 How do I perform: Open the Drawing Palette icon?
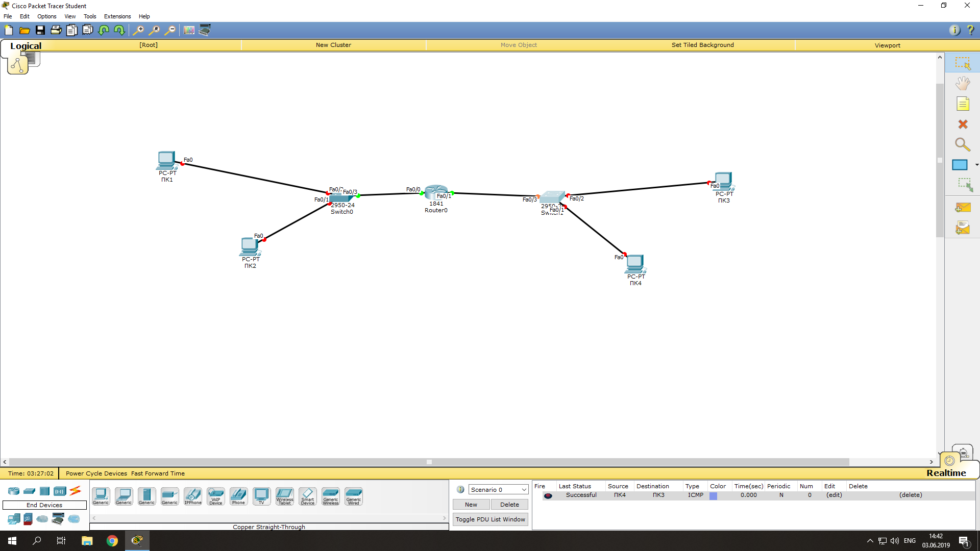pyautogui.click(x=189, y=30)
